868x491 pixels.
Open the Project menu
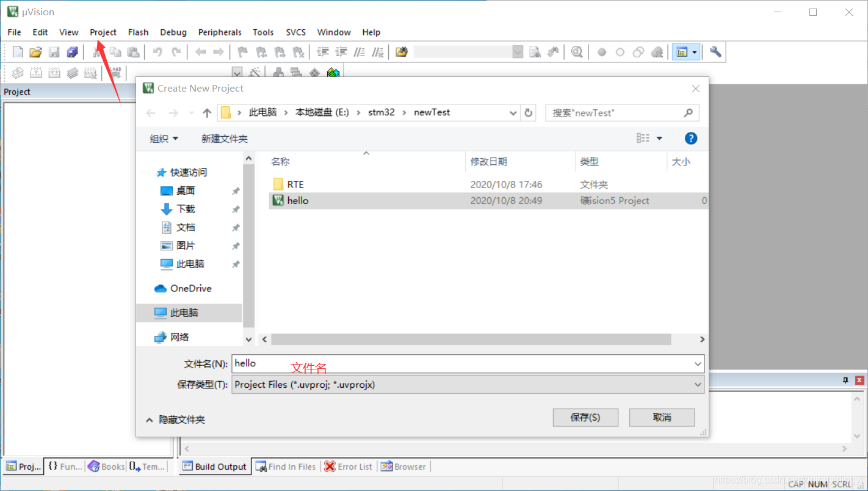point(103,32)
